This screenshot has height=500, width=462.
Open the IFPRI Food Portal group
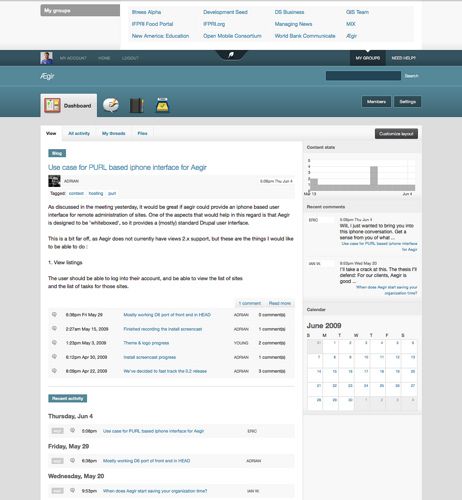(x=152, y=24)
